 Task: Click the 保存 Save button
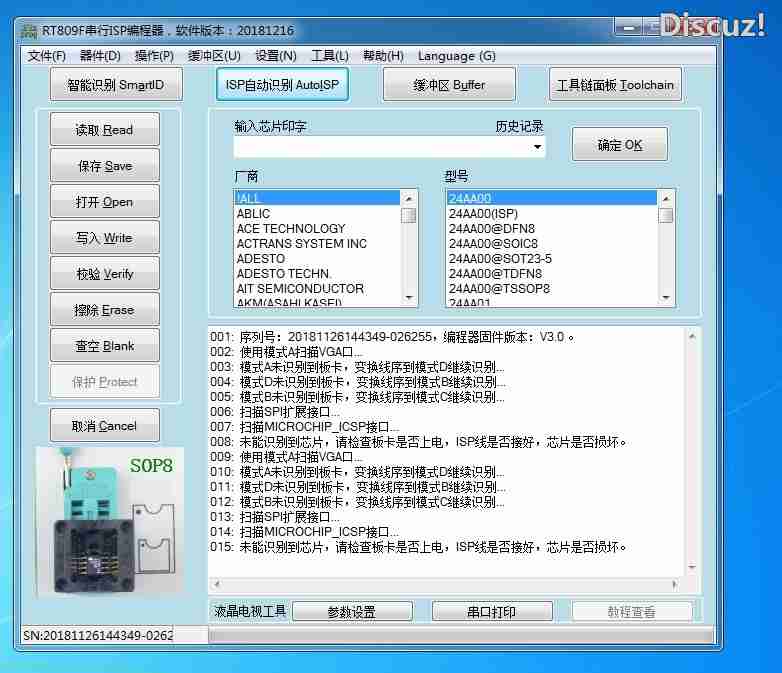point(105,166)
